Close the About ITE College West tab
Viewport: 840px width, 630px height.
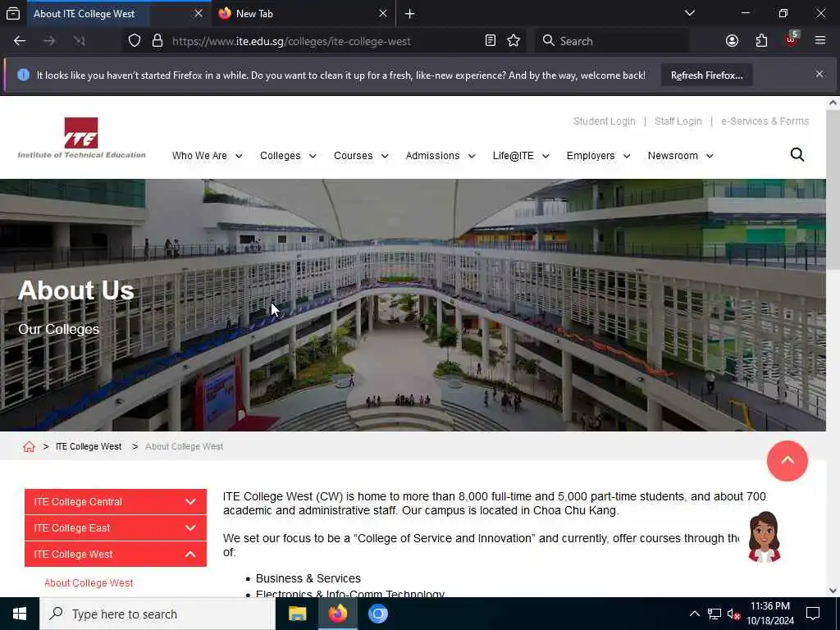(199, 13)
